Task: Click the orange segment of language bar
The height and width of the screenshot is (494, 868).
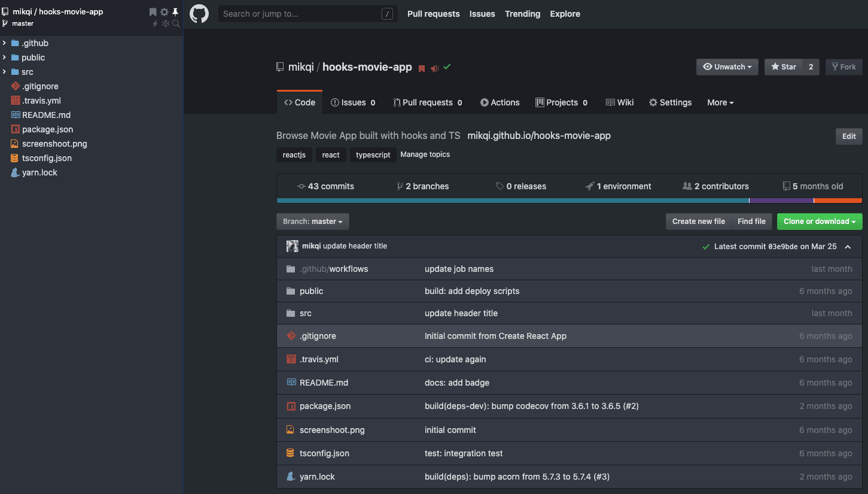Action: (838, 201)
